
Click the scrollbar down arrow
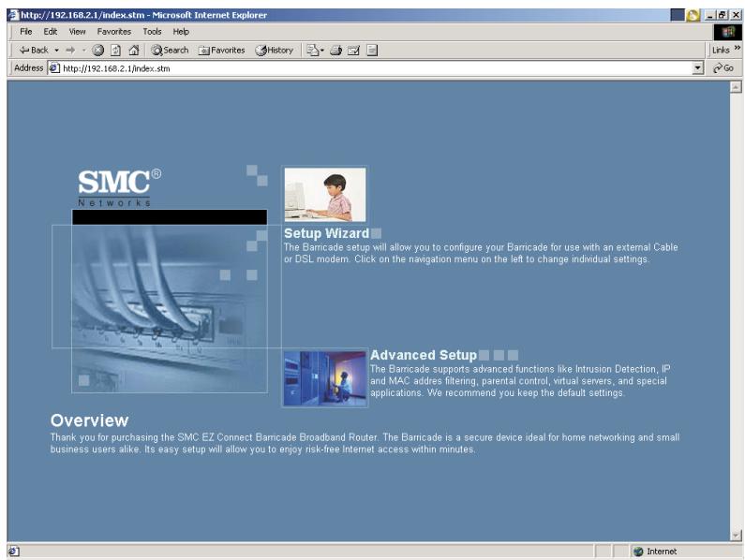pos(736,536)
